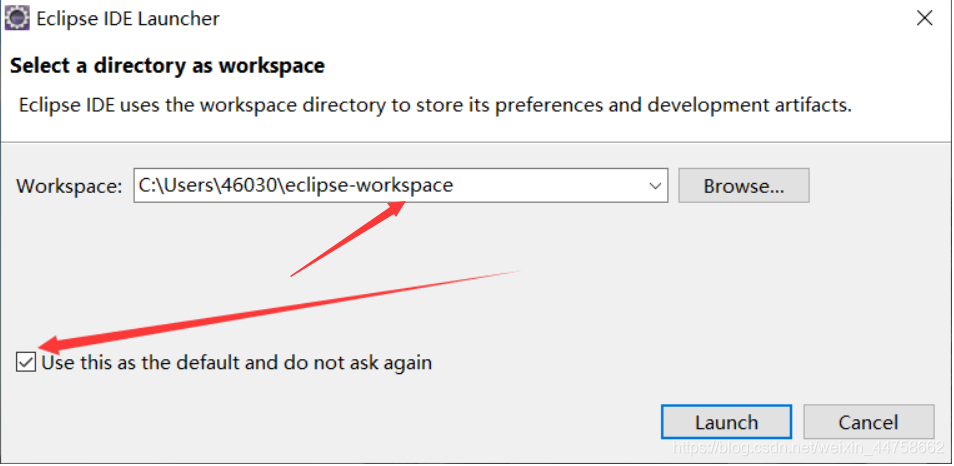
Task: Click the 'do not ask again' checkbox label
Action: tap(237, 363)
